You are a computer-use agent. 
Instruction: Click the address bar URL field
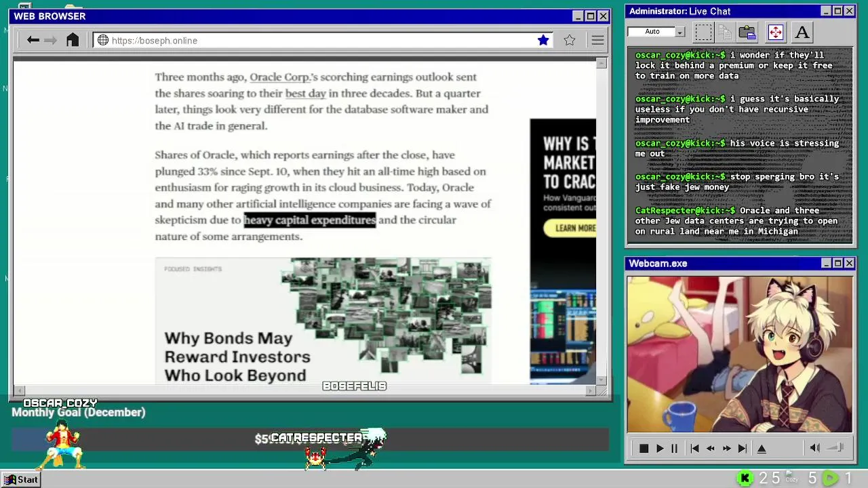321,41
